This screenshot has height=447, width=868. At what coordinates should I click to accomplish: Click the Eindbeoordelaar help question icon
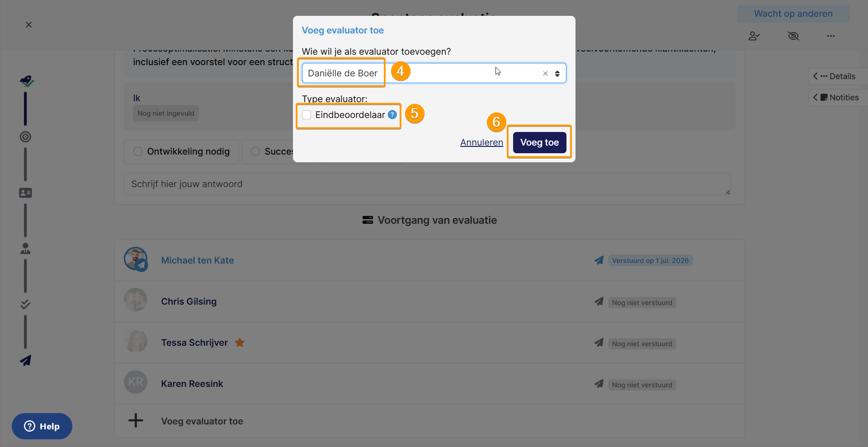[392, 114]
